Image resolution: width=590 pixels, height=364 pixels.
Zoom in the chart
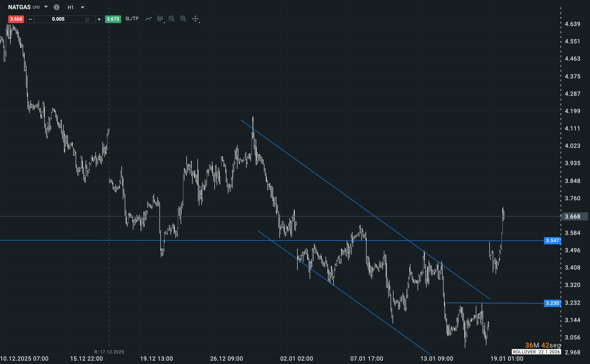[183, 19]
